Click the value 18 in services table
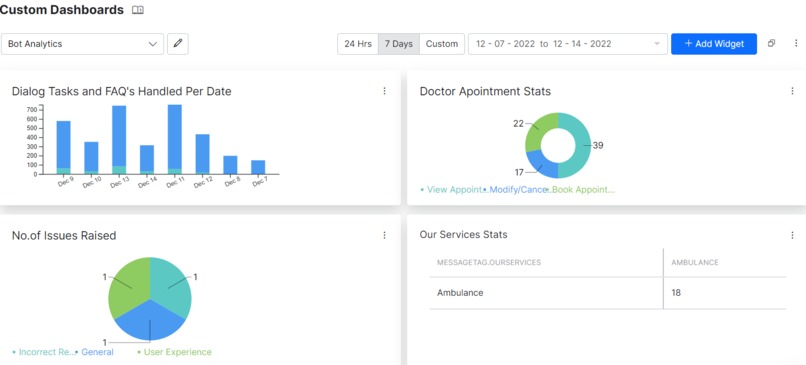 tap(676, 293)
